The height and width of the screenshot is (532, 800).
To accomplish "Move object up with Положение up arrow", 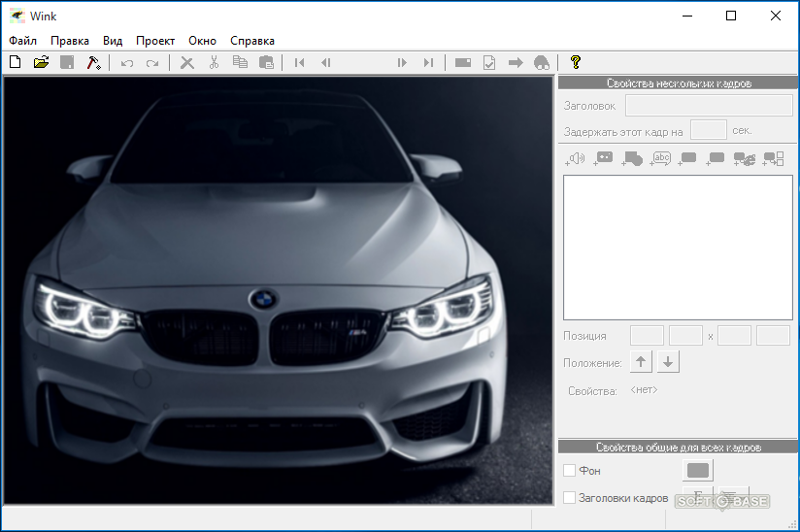I will [x=641, y=362].
